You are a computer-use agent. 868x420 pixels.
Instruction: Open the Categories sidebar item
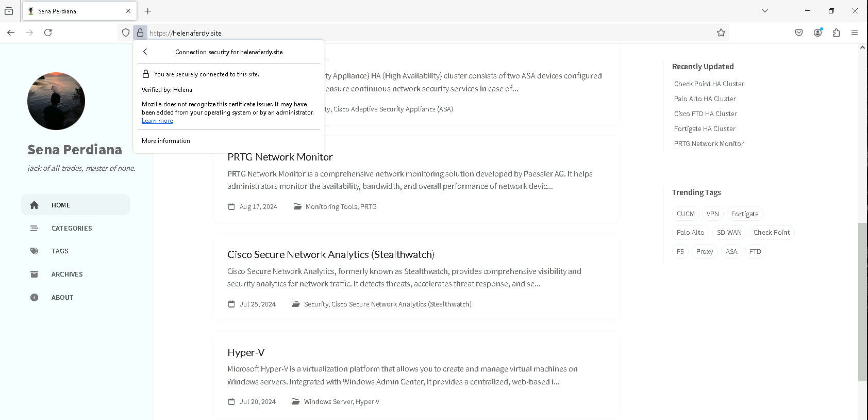(72, 228)
